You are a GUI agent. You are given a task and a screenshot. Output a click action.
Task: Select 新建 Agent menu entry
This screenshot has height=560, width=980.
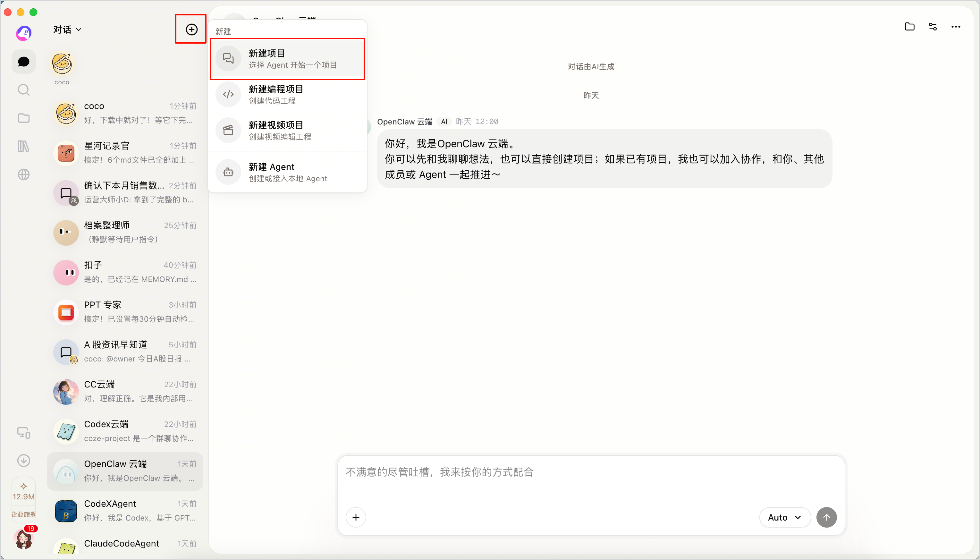(x=287, y=172)
